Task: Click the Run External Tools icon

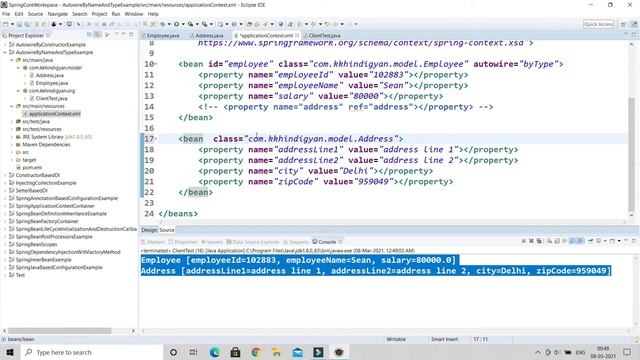Action: (x=204, y=24)
